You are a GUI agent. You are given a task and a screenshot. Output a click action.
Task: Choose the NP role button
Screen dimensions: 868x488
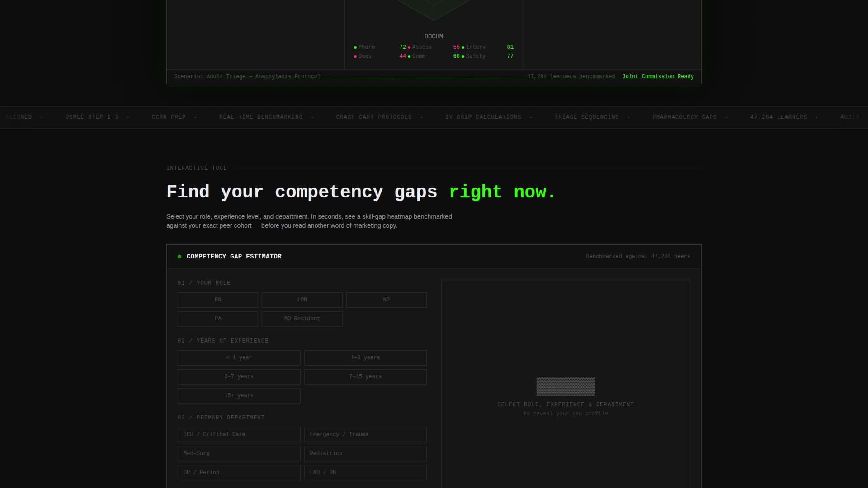point(386,300)
